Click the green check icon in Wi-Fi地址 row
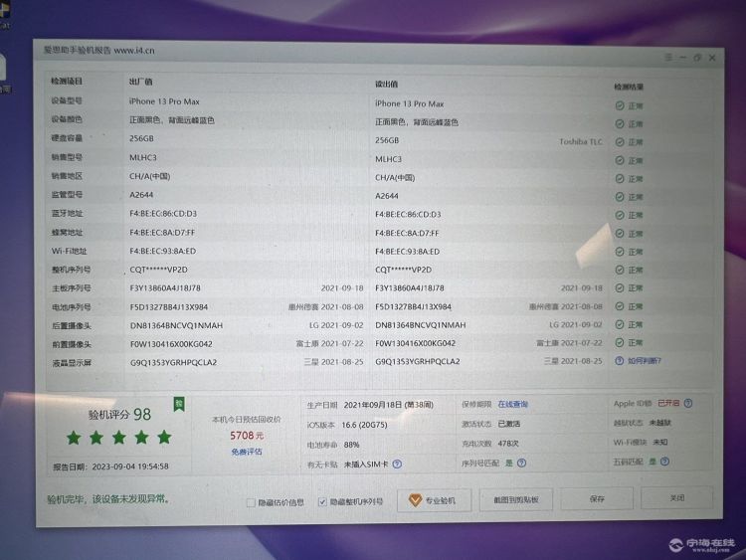This screenshot has width=746, height=560. click(620, 252)
